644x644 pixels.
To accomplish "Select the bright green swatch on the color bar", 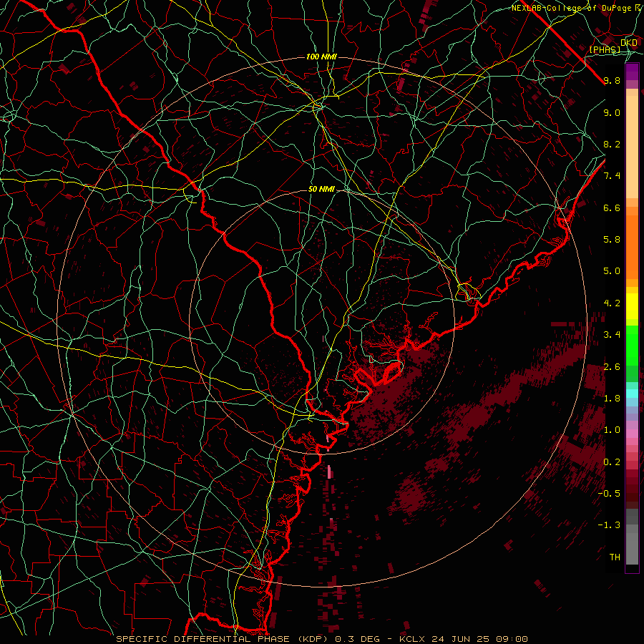I will click(x=632, y=347).
